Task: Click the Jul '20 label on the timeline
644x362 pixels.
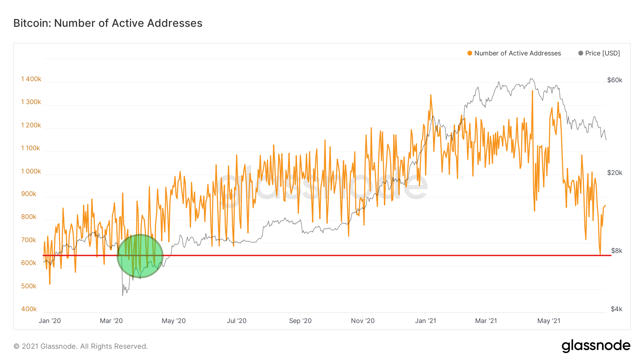Action: coord(236,321)
